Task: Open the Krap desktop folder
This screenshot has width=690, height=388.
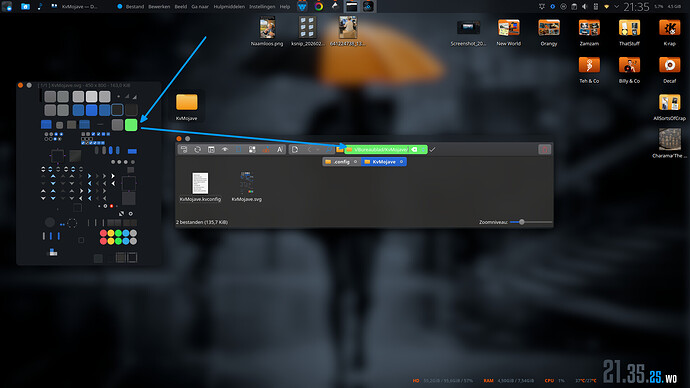Action: pos(670,33)
